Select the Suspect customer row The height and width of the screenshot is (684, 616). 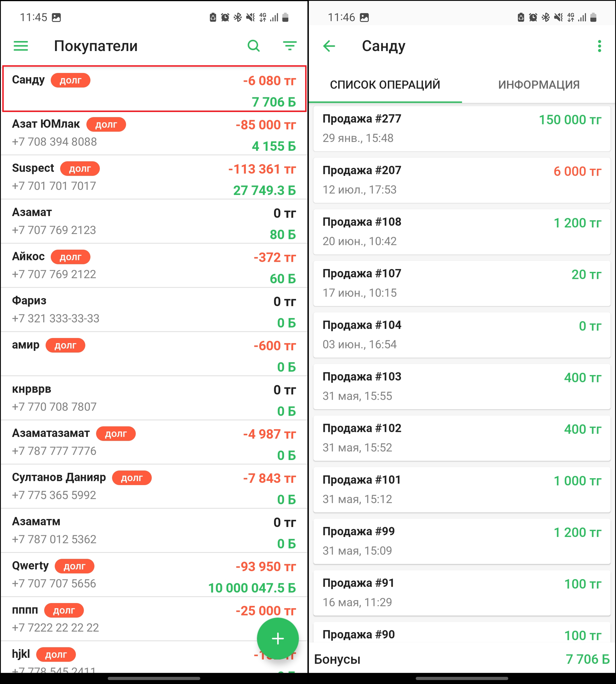(154, 177)
